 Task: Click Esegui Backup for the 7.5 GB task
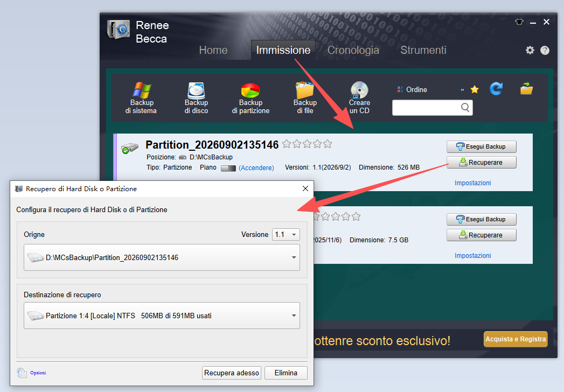point(481,219)
